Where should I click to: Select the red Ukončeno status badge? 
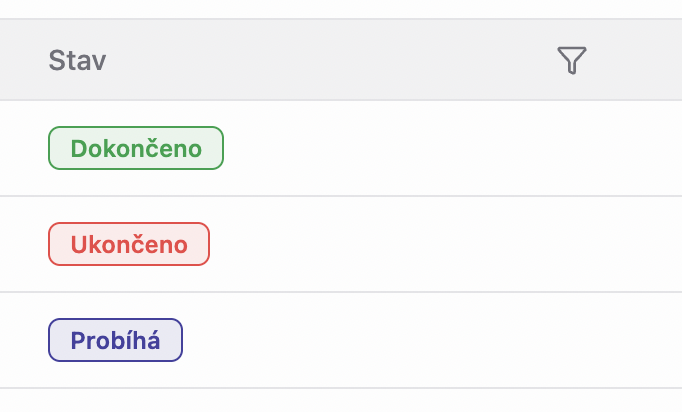point(129,245)
